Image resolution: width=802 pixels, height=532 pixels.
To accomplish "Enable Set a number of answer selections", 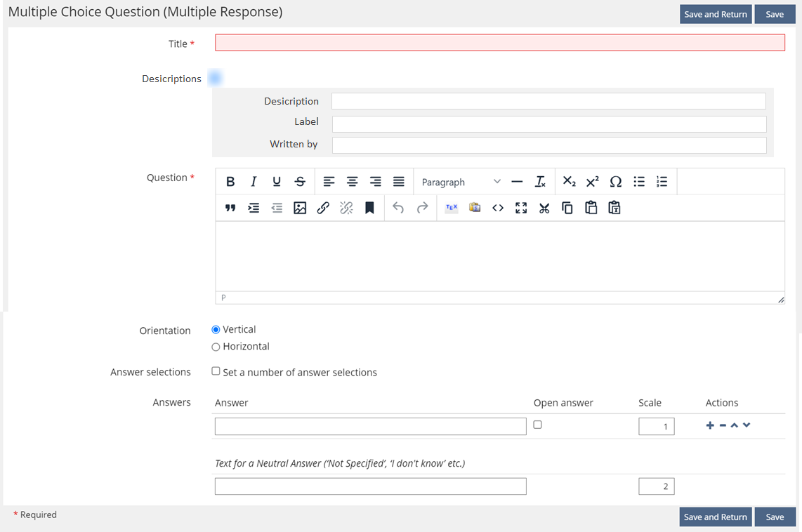I will (x=216, y=371).
